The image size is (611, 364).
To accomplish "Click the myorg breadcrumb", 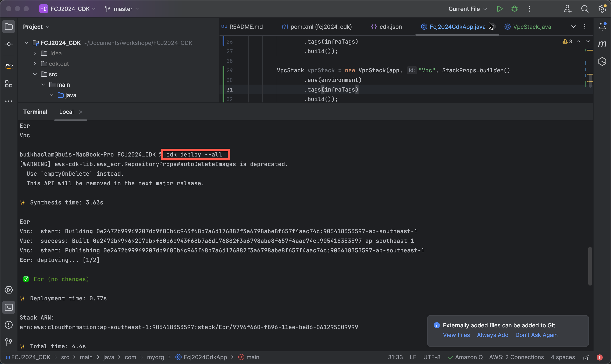I will pyautogui.click(x=155, y=357).
